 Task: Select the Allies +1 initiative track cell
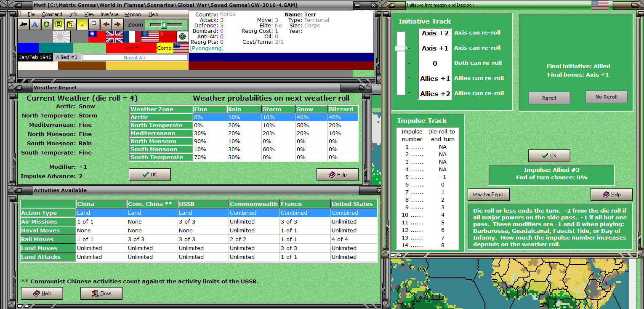pos(435,78)
